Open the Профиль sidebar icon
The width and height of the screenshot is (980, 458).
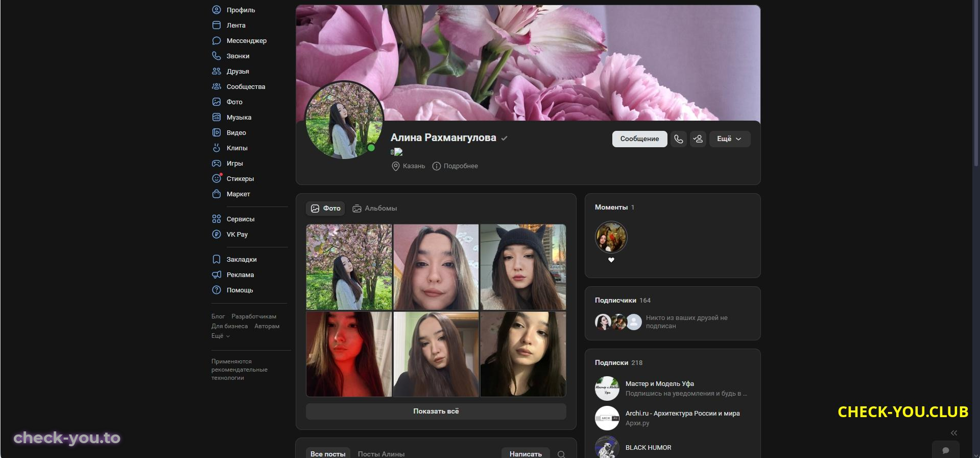pyautogui.click(x=217, y=10)
